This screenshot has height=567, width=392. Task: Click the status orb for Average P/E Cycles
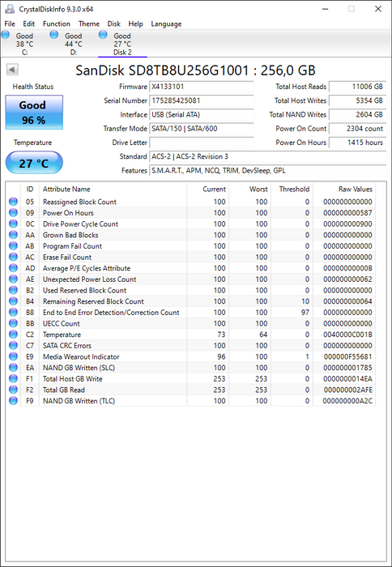13,268
